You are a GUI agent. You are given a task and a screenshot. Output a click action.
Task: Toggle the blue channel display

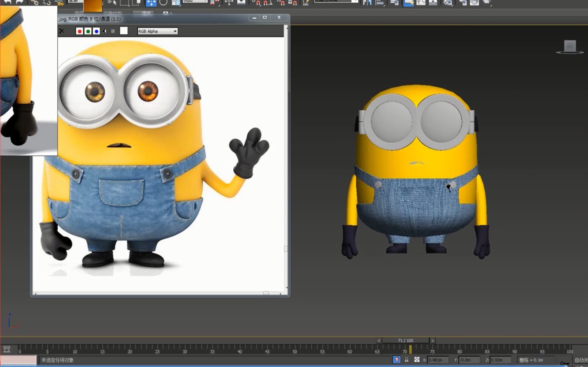point(96,31)
